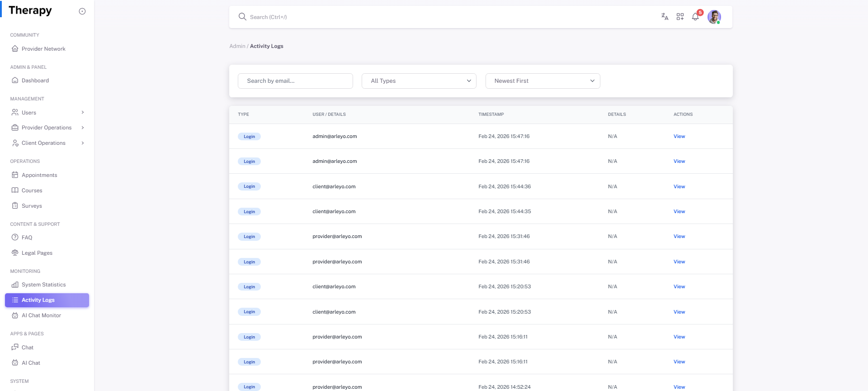Open the notifications bell

coord(695,17)
